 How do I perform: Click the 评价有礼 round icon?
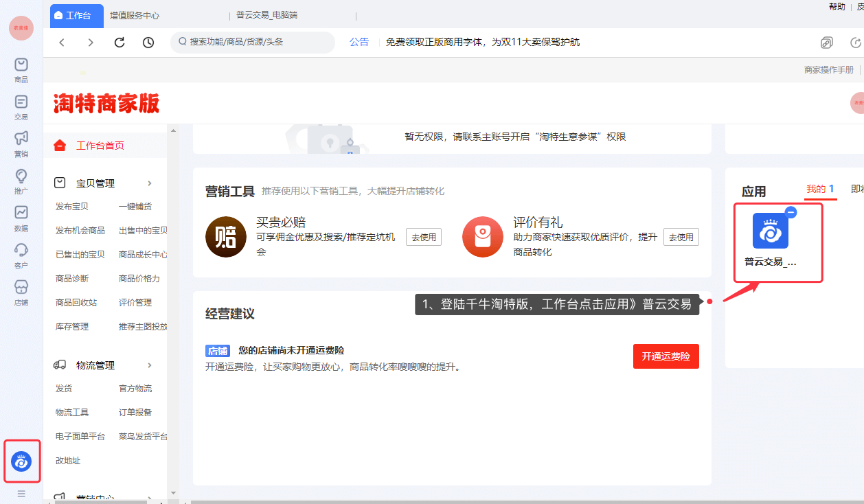coord(483,237)
